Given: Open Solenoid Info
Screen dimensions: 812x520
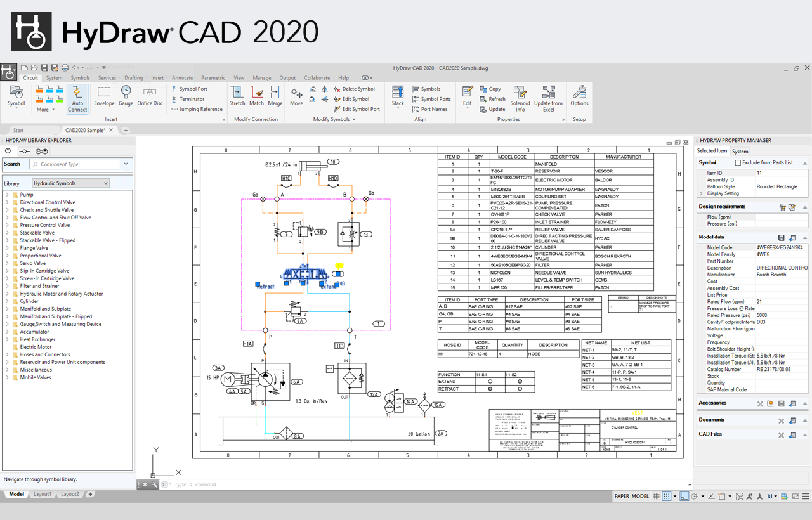Looking at the screenshot, I should [x=520, y=98].
